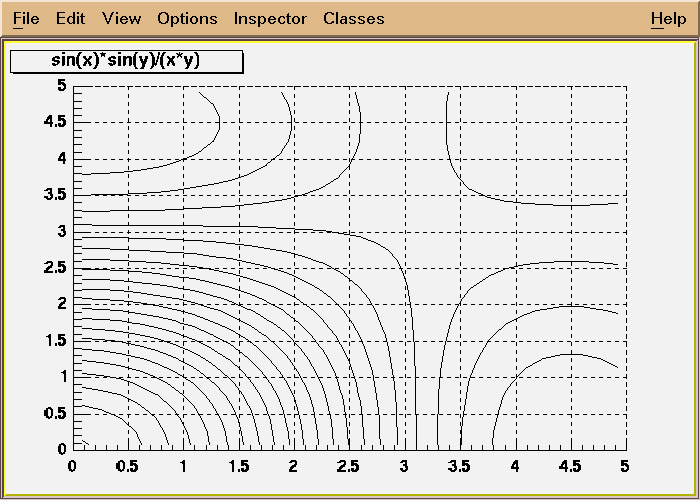Select the y-axis tick label 2

(61, 304)
